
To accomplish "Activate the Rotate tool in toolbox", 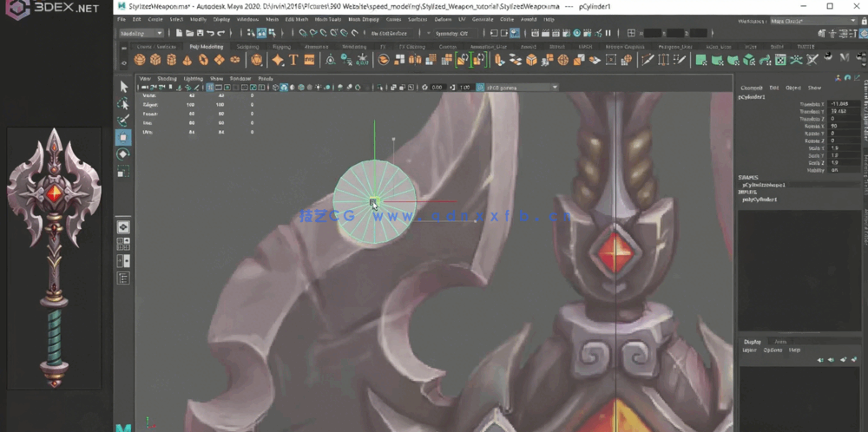I will point(123,154).
